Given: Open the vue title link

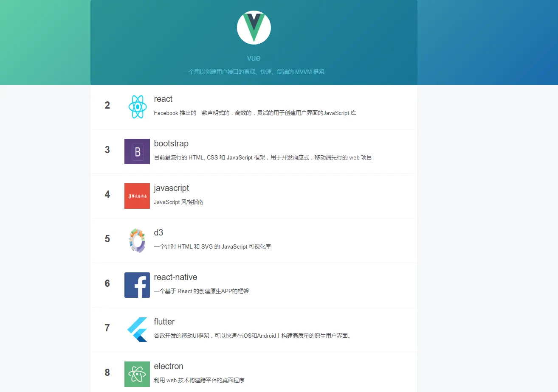Looking at the screenshot, I should coord(254,58).
